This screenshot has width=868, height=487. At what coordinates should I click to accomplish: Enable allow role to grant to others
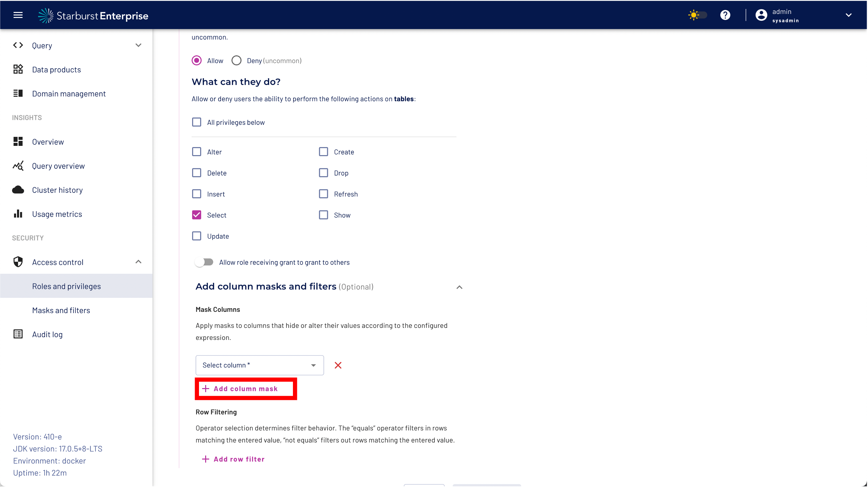pos(204,262)
